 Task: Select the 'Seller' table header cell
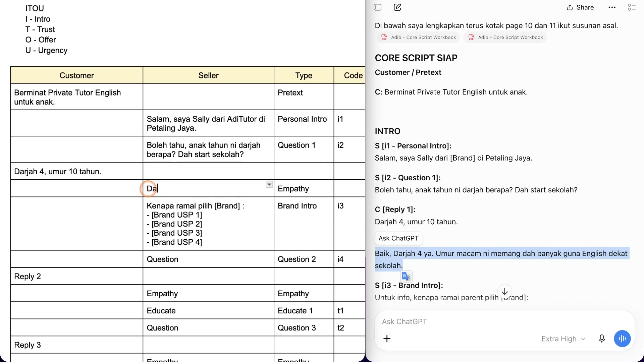[208, 75]
